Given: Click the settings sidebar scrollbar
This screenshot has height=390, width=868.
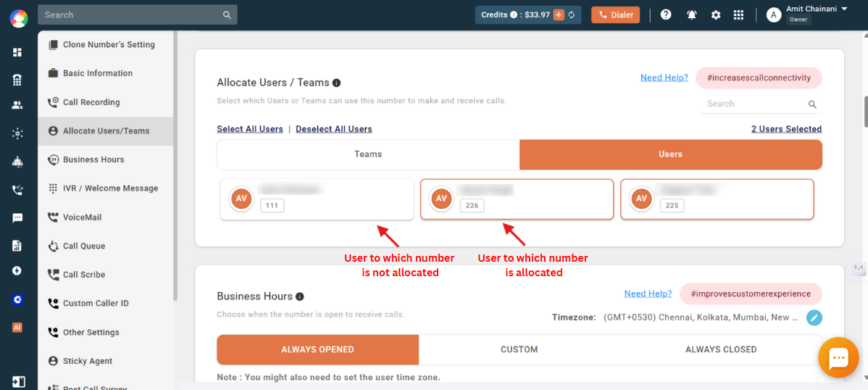Looking at the screenshot, I should click(175, 166).
